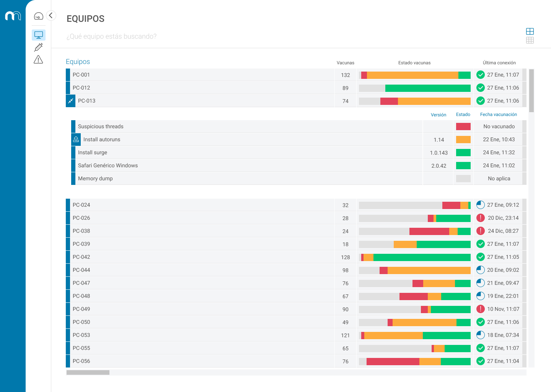
Task: Click the vertical scrollbar thumb
Action: (x=531, y=91)
